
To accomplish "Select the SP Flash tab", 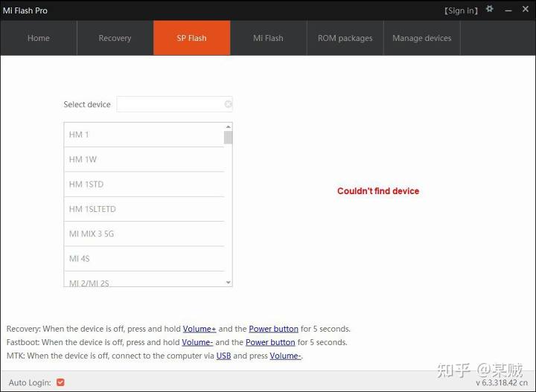I will tap(192, 38).
